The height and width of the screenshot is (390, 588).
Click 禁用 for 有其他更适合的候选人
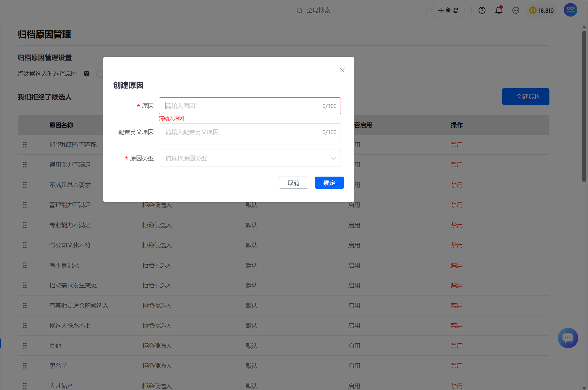(457, 305)
